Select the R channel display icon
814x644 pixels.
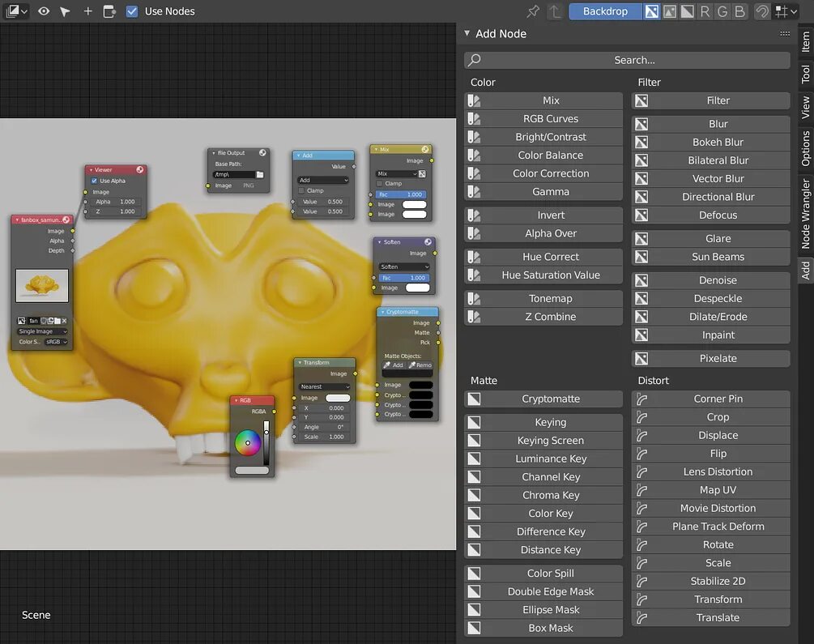pyautogui.click(x=705, y=11)
